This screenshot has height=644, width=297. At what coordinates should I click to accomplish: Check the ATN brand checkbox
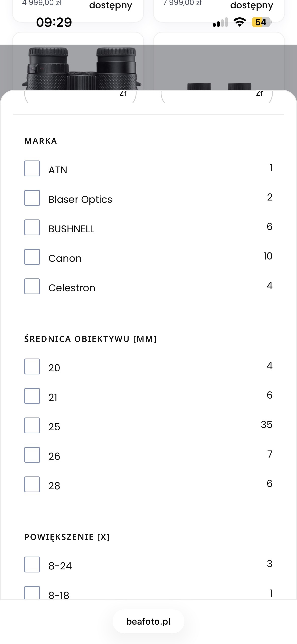point(32,168)
